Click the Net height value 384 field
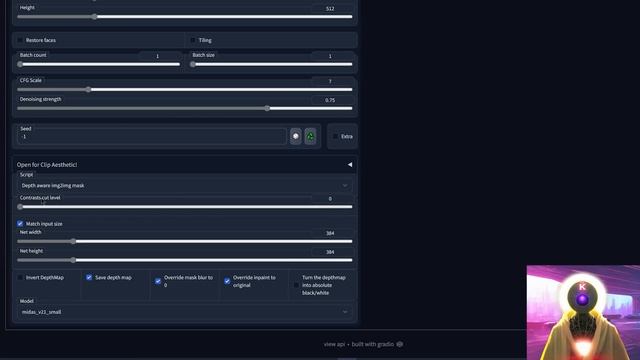 (331, 252)
